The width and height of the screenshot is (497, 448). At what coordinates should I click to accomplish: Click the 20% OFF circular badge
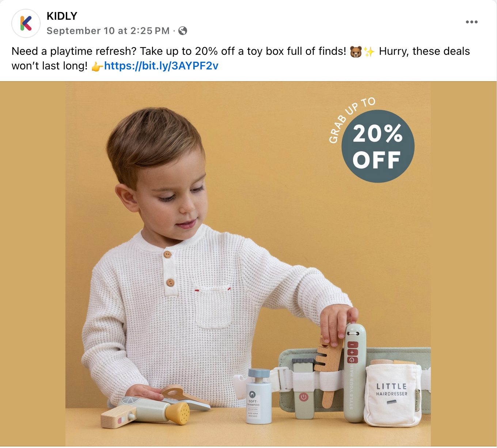coord(378,146)
